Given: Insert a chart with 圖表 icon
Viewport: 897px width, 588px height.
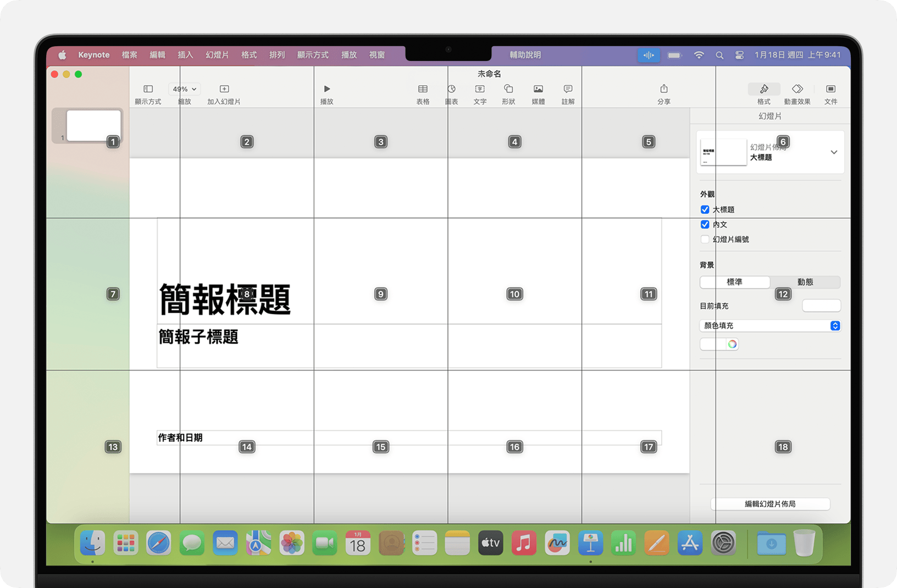Looking at the screenshot, I should [x=451, y=89].
